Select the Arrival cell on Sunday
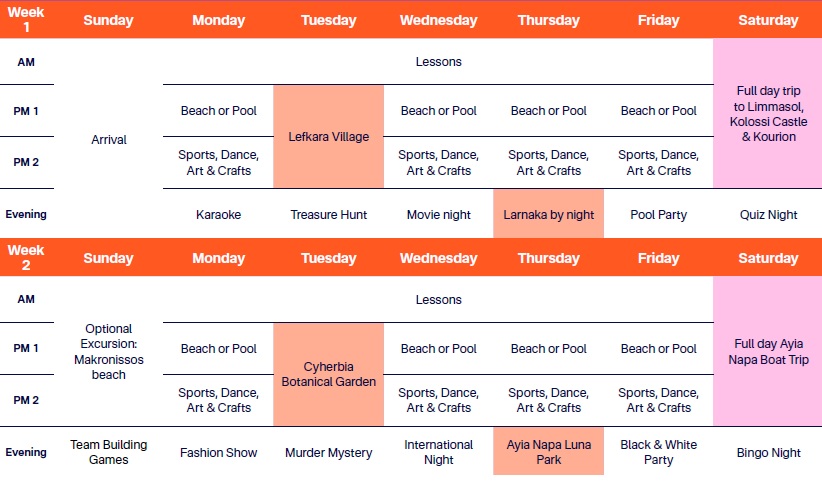 tap(108, 140)
